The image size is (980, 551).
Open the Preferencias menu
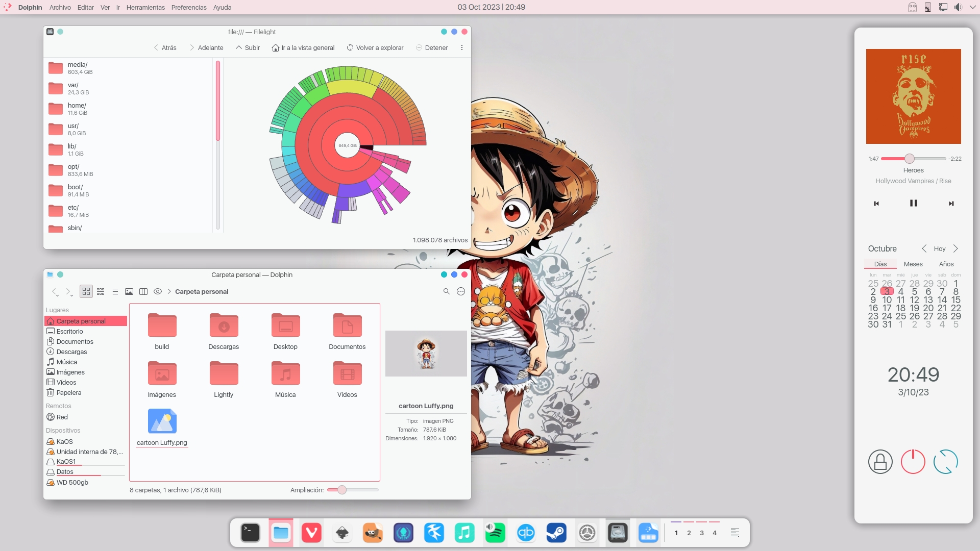point(189,7)
